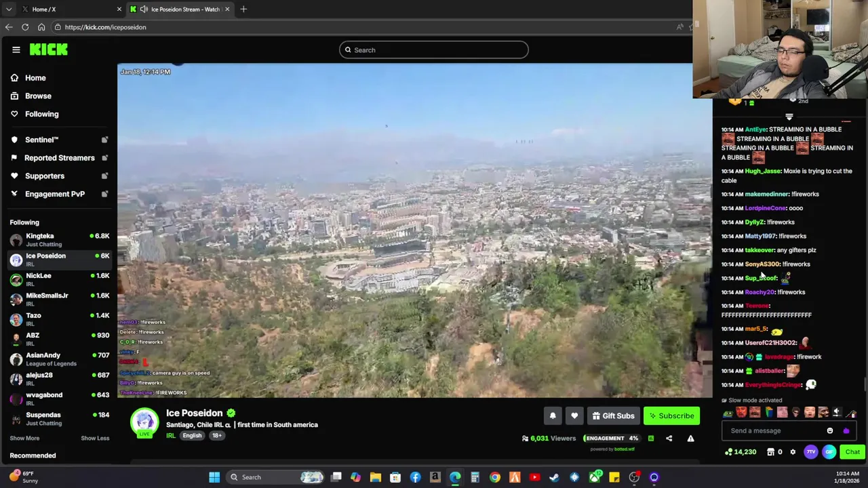868x488 pixels.
Task: Click the chat scrollbar
Action: tap(865, 384)
